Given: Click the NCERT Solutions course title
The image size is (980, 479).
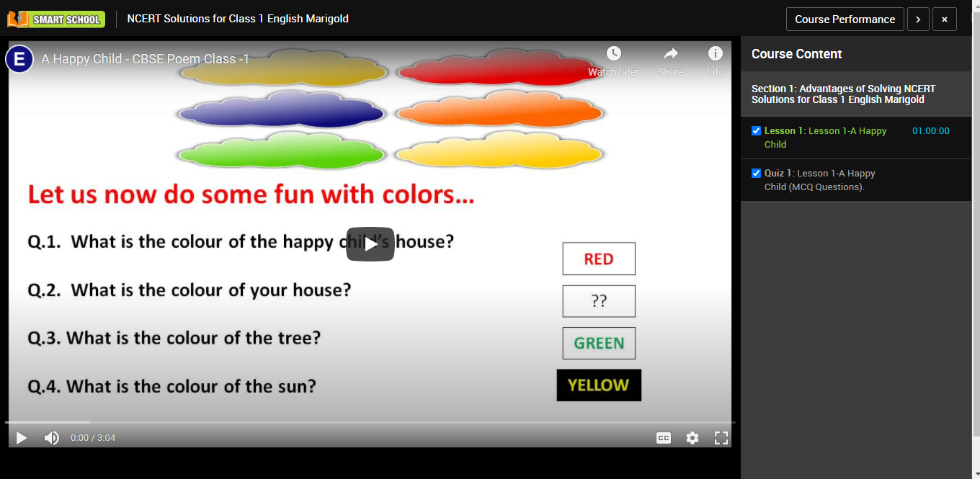Looking at the screenshot, I should point(238,19).
